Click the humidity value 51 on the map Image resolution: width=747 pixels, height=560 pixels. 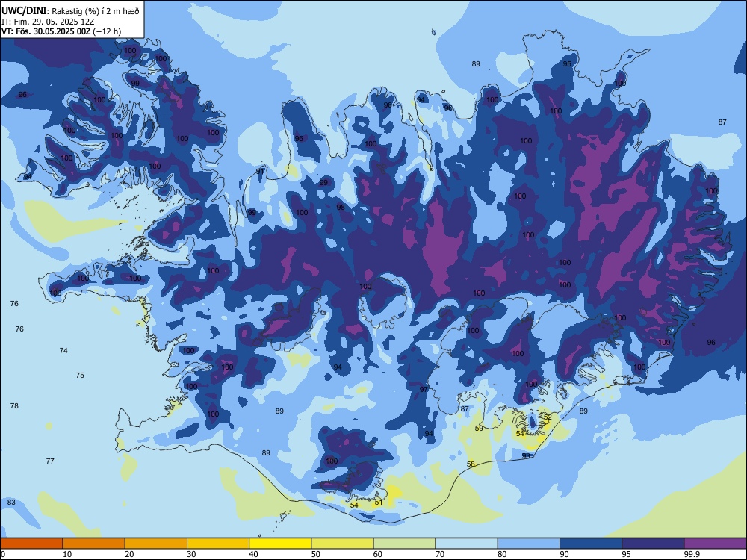click(x=379, y=502)
